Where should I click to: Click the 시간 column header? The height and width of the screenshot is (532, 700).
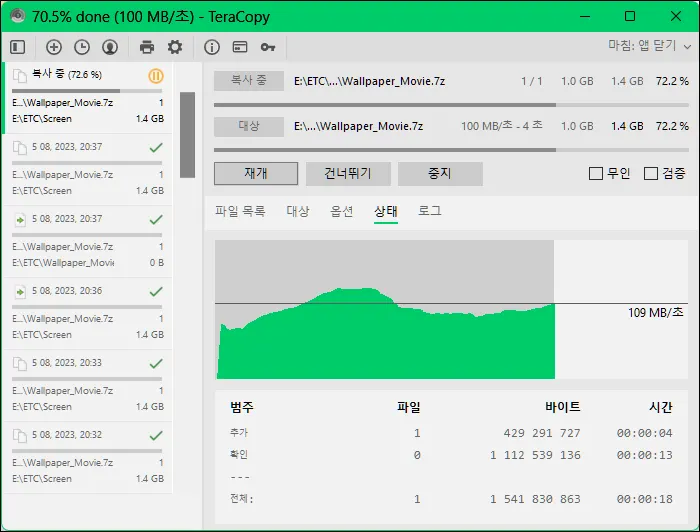click(x=661, y=407)
